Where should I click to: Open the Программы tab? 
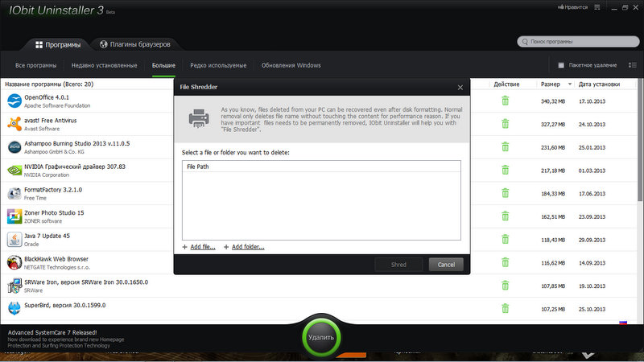58,45
